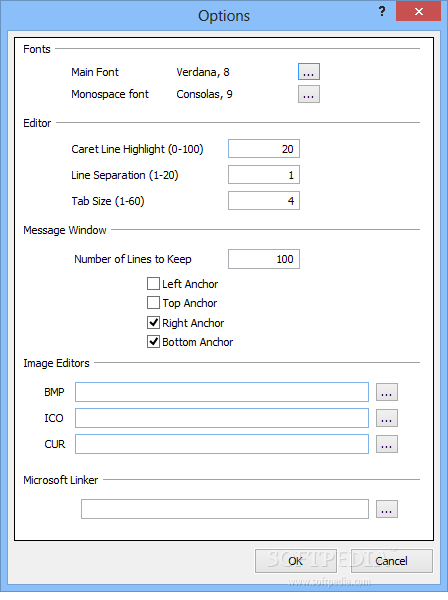Click the Main Font label
Image resolution: width=448 pixels, height=600 pixels.
[95, 72]
